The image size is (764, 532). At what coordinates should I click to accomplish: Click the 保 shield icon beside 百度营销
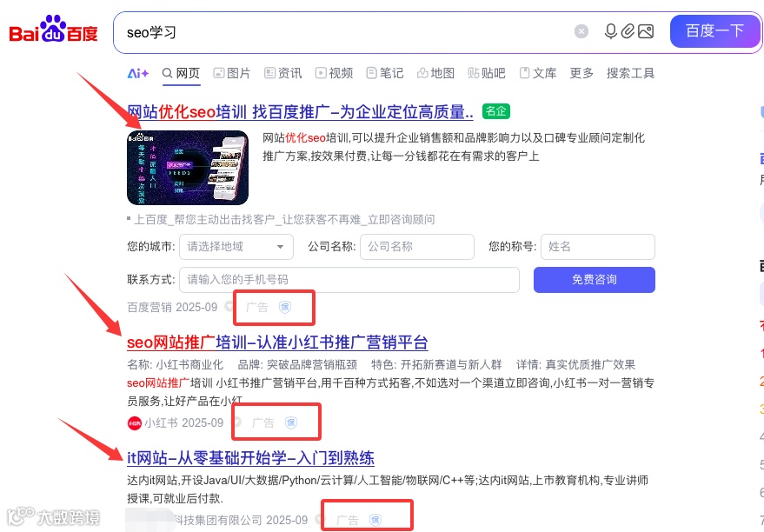pos(285,308)
